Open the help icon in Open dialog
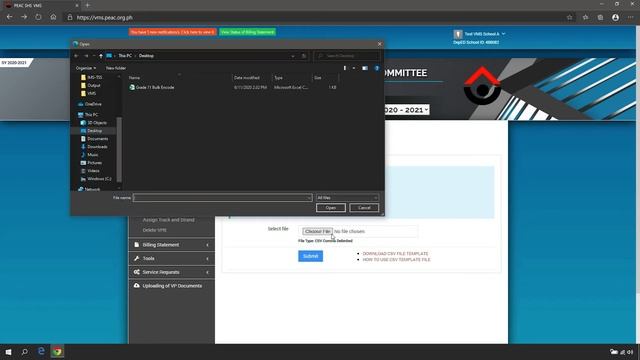Screen dimensions: 640x360 coord(377,68)
